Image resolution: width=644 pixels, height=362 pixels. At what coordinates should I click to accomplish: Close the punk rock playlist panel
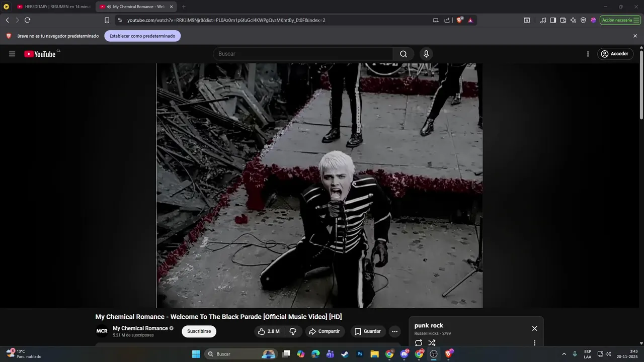[x=534, y=328]
